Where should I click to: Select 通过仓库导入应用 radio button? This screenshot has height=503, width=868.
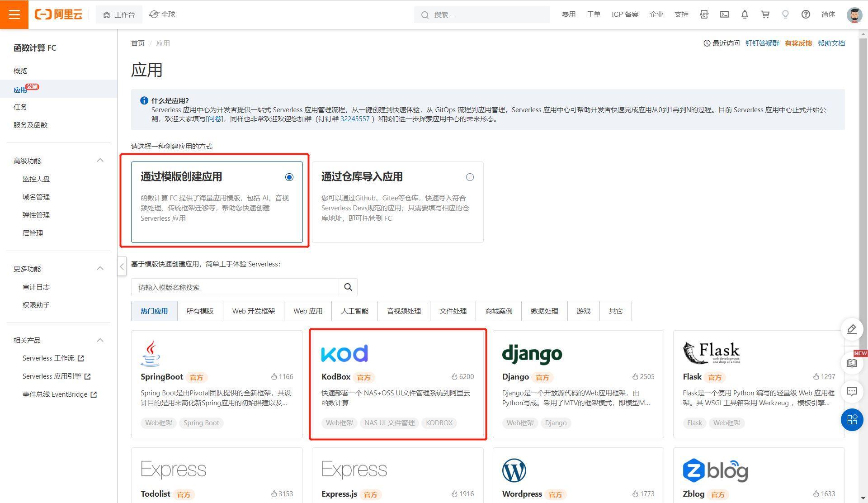pos(470,177)
